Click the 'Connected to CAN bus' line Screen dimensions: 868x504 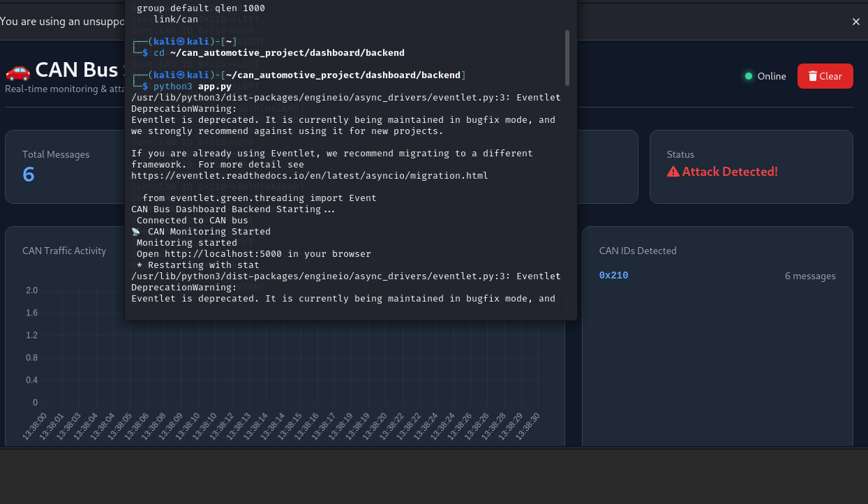pyautogui.click(x=193, y=220)
